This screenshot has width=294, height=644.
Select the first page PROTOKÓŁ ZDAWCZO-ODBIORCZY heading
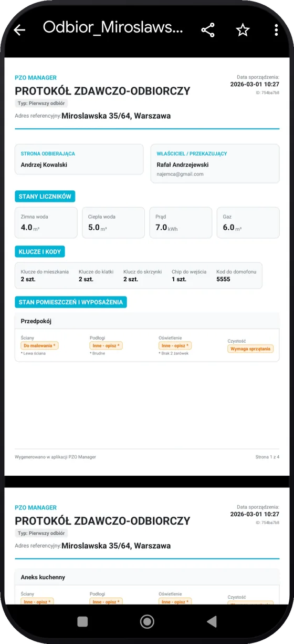(x=102, y=91)
